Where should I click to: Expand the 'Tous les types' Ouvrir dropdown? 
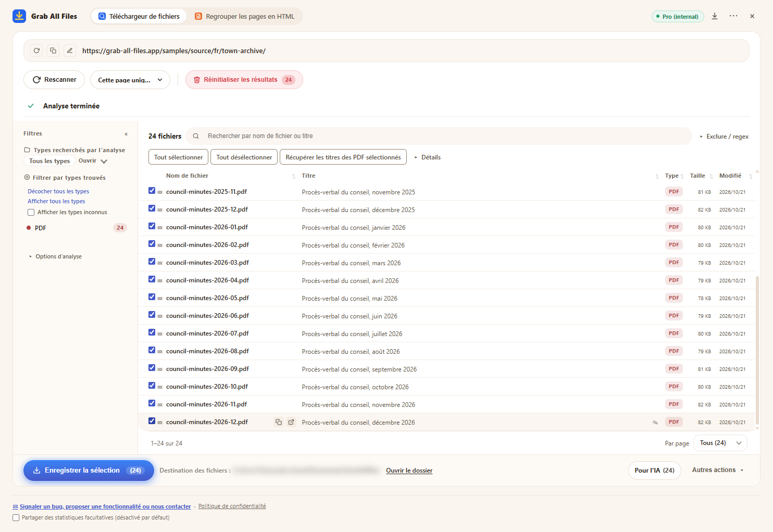(x=93, y=161)
